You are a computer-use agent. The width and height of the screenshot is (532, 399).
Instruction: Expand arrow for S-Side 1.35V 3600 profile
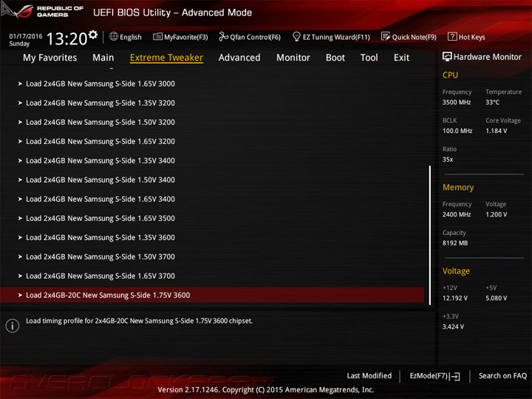click(20, 237)
